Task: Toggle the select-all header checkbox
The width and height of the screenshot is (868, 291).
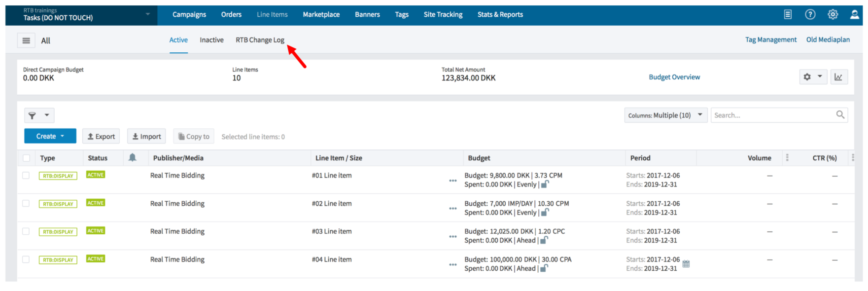Action: coord(26,158)
